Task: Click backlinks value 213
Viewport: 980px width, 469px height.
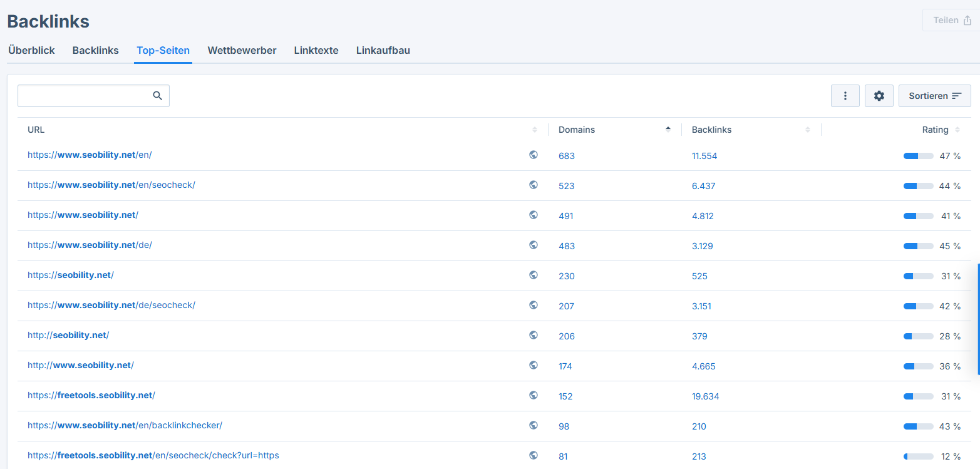Action: coord(699,456)
